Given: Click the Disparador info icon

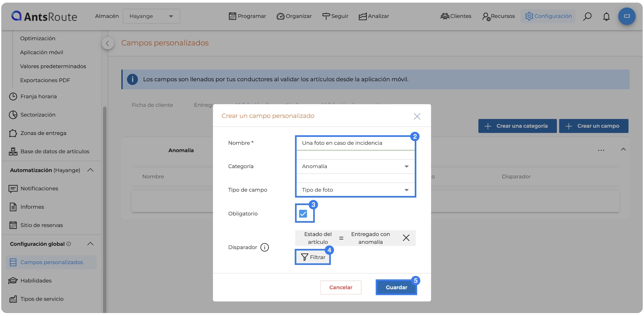Looking at the screenshot, I should point(265,247).
